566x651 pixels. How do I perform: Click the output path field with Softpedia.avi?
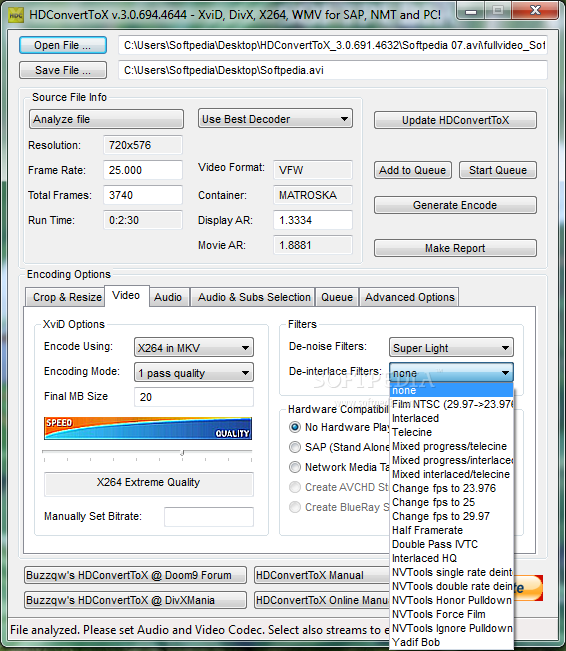pyautogui.click(x=333, y=70)
